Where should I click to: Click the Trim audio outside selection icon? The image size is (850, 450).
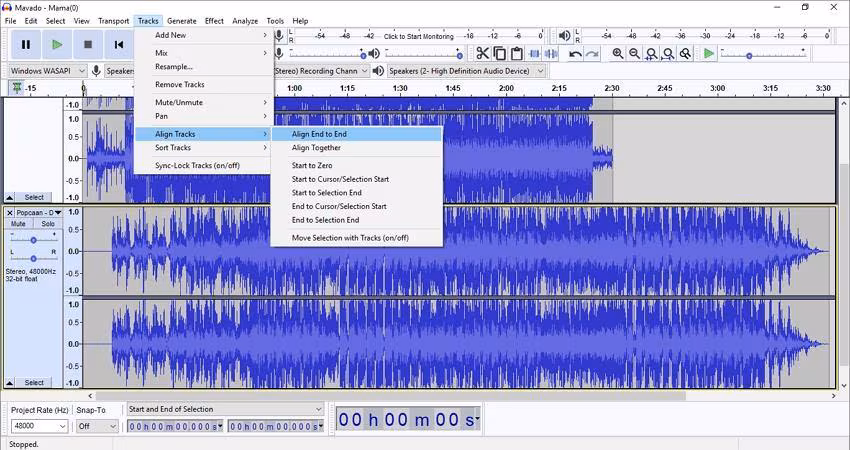(x=534, y=54)
